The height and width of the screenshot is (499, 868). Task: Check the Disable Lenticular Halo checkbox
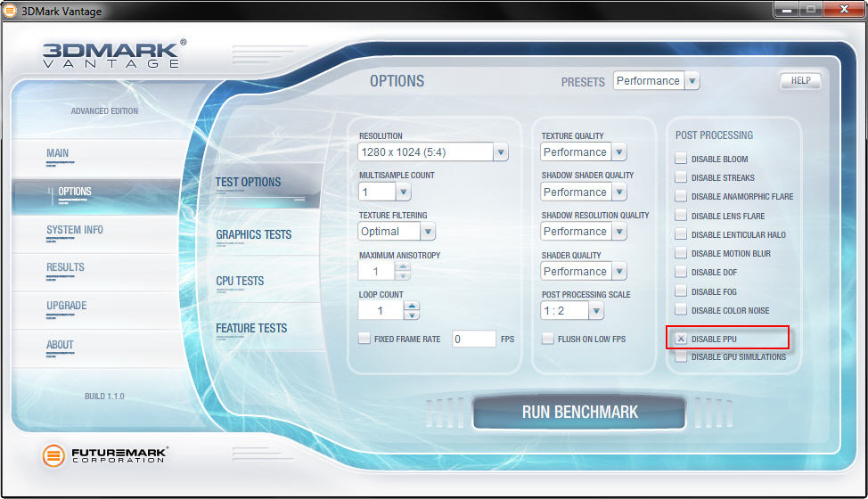click(x=681, y=234)
